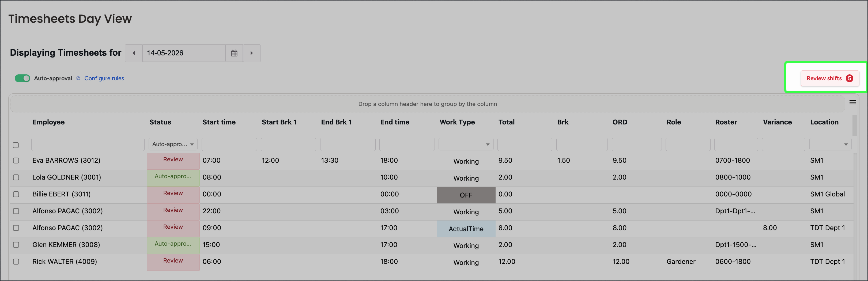
Task: Click the 0700-1800 roster cell
Action: (733, 160)
